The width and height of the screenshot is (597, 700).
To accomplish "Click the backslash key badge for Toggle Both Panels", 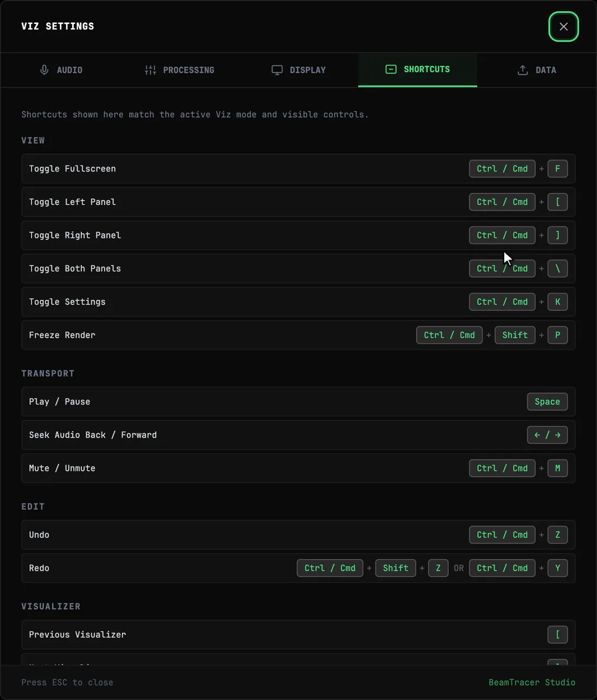I will pyautogui.click(x=557, y=268).
